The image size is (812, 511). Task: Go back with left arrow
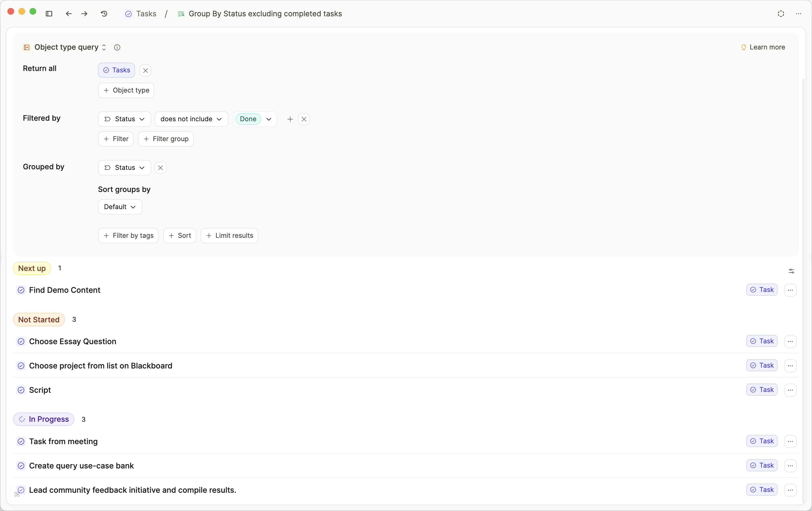[x=68, y=14]
